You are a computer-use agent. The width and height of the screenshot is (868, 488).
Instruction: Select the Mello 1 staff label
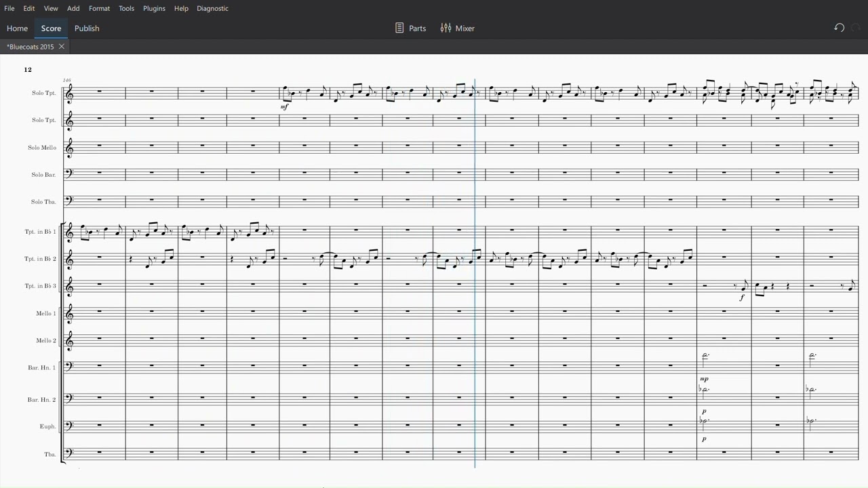point(46,313)
